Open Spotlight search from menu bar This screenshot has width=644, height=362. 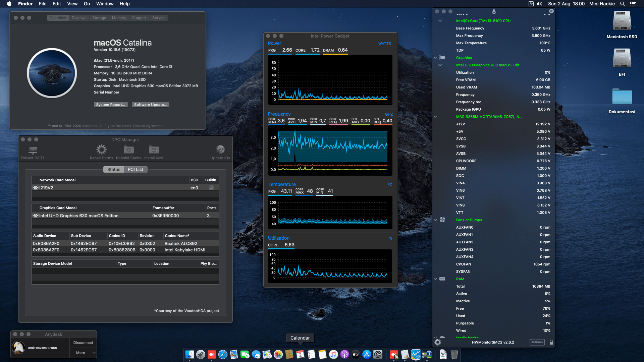[x=622, y=4]
